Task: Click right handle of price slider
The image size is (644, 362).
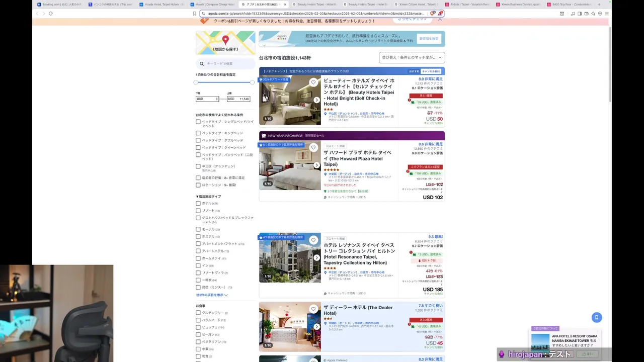Action: 252,82
